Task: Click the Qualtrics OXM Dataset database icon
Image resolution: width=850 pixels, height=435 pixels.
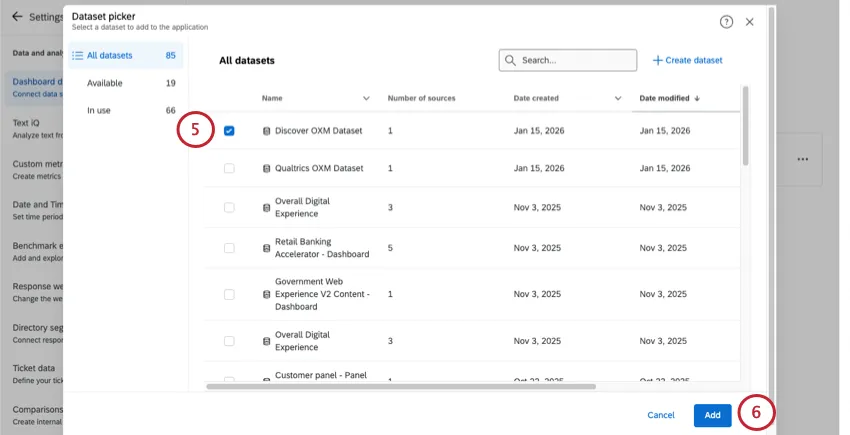Action: pos(267,169)
